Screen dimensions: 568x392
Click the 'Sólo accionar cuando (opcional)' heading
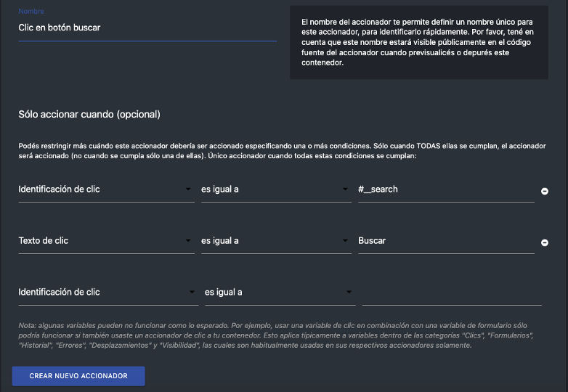tap(89, 115)
